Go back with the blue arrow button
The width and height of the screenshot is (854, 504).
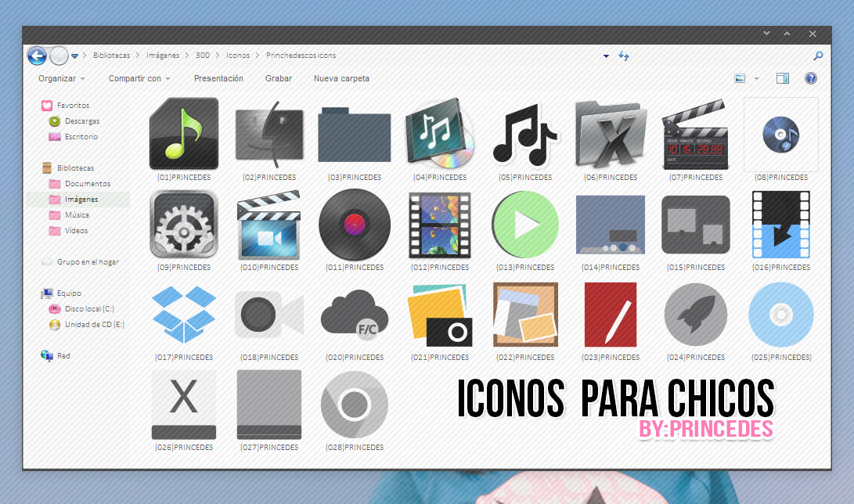point(37,56)
